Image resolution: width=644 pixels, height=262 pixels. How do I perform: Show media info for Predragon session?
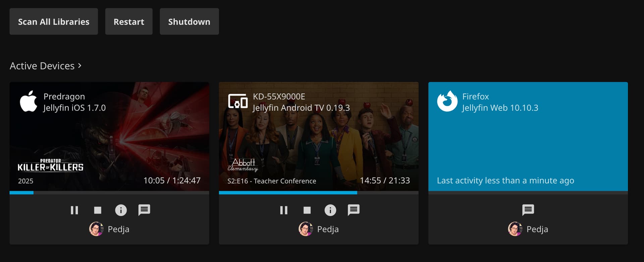coord(121,210)
